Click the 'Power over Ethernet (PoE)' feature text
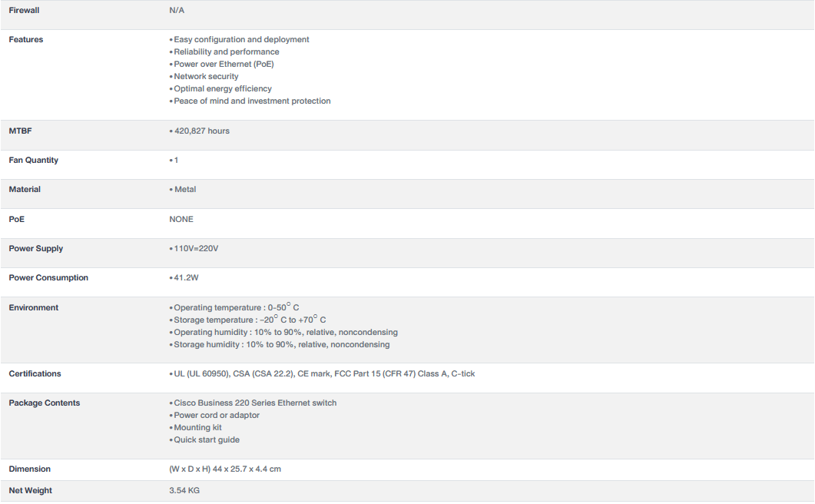This screenshot has height=504, width=815. [x=224, y=64]
